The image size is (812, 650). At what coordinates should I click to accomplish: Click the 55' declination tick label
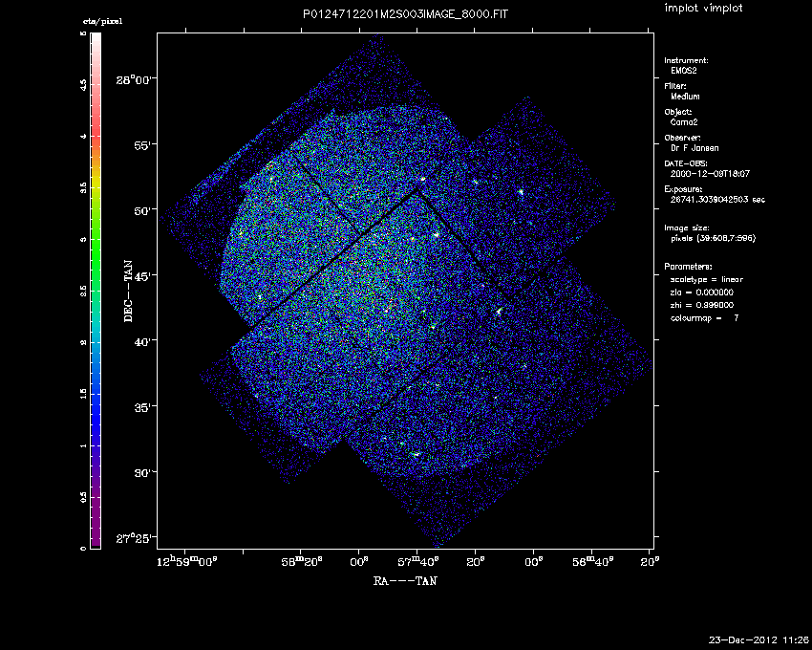143,145
